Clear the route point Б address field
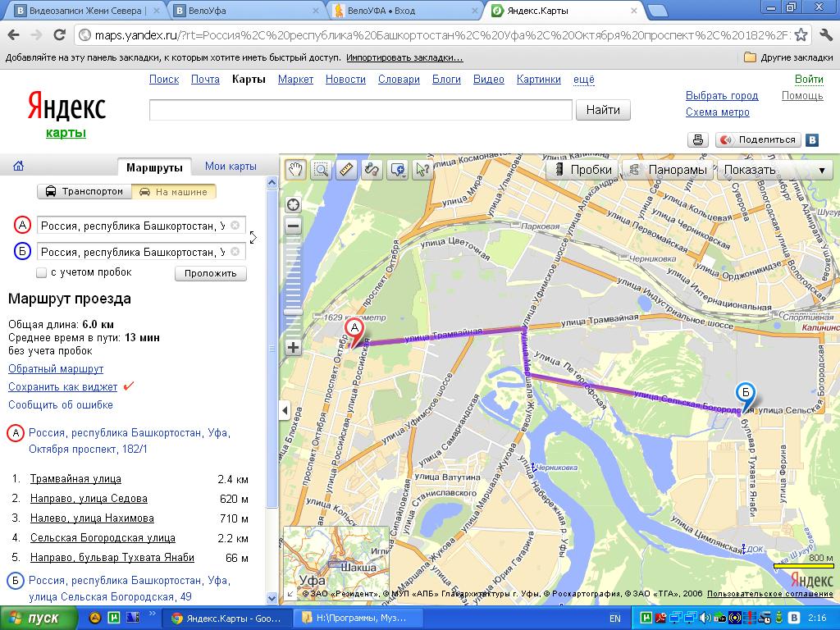The image size is (840, 630). point(235,252)
